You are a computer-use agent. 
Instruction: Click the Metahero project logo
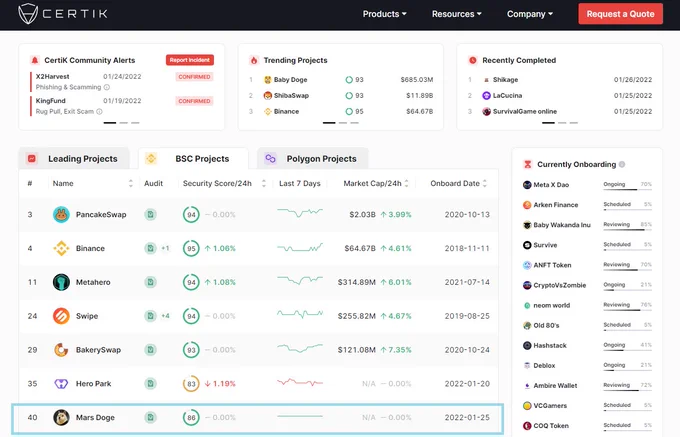coord(61,282)
